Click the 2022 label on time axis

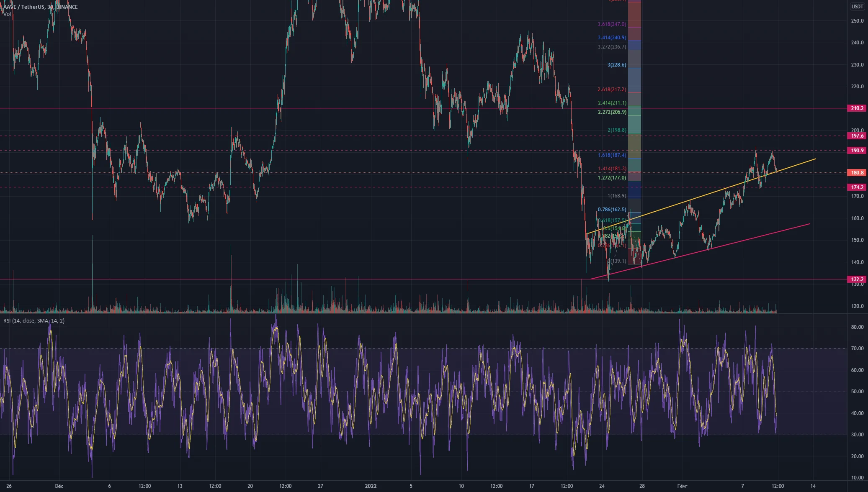click(x=371, y=486)
